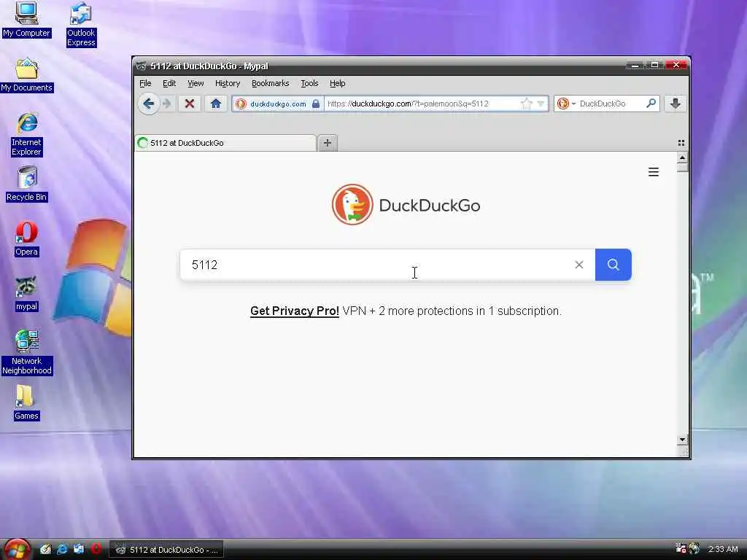The height and width of the screenshot is (560, 747).
Task: Open the View menu
Action: (196, 83)
